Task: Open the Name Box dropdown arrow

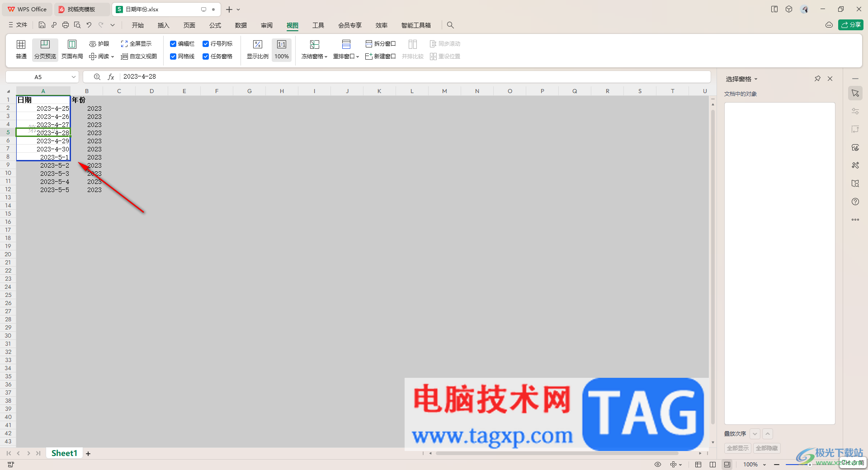Action: coord(74,77)
